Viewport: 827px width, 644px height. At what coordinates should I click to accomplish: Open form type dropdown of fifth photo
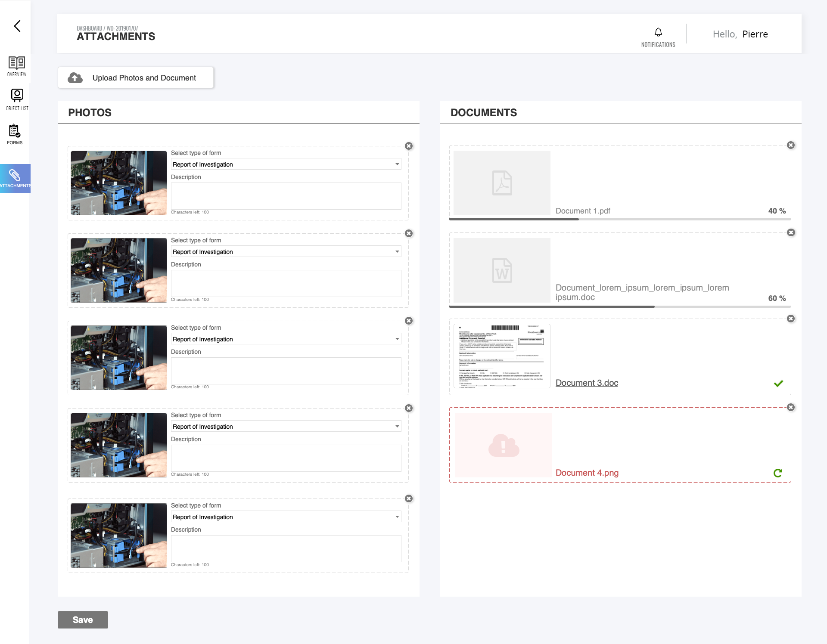tap(286, 517)
